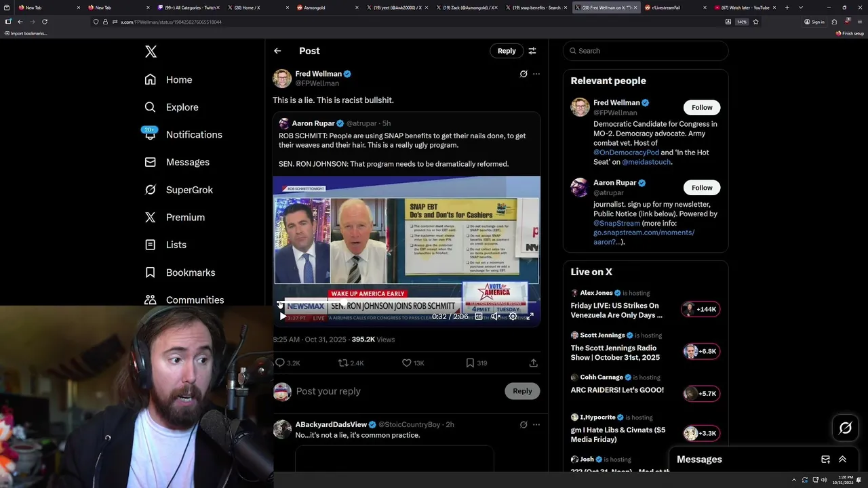Open a new browser tab
This screenshot has height=488, width=868.
point(787,7)
